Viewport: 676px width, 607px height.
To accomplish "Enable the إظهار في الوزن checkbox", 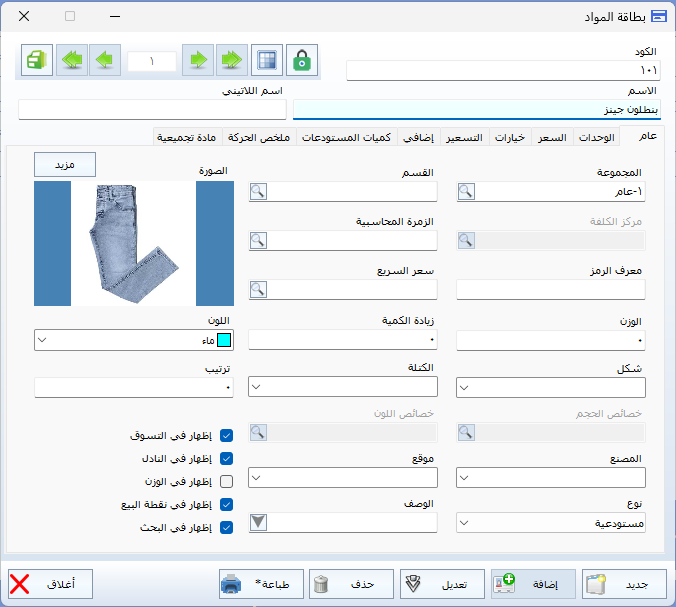I will point(226,481).
